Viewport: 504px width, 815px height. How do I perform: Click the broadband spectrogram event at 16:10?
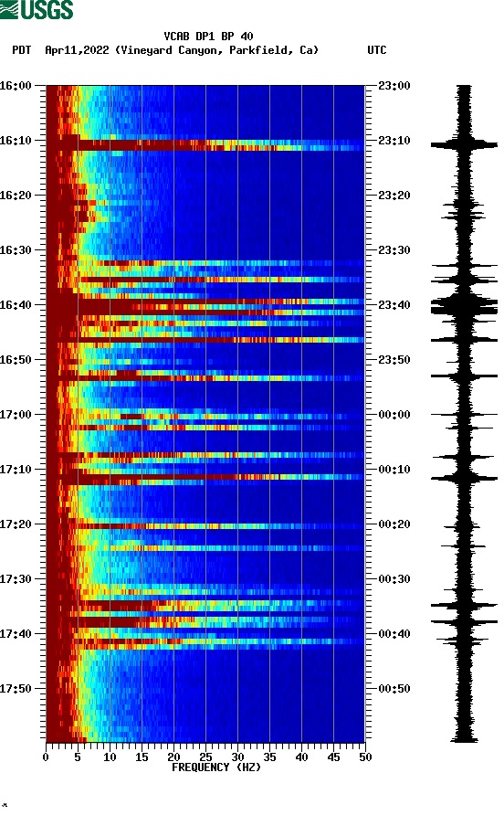click(205, 145)
